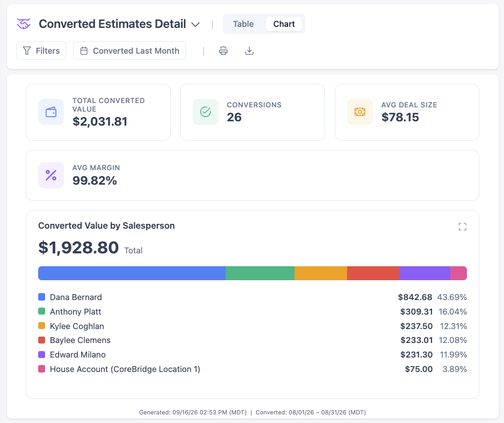Click the print icon
Viewport: 504px width, 423px height.
[224, 51]
